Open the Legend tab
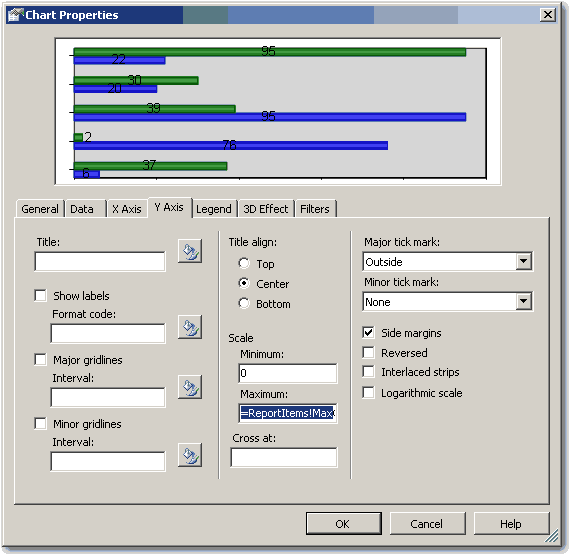This screenshot has width=570, height=555. (214, 209)
